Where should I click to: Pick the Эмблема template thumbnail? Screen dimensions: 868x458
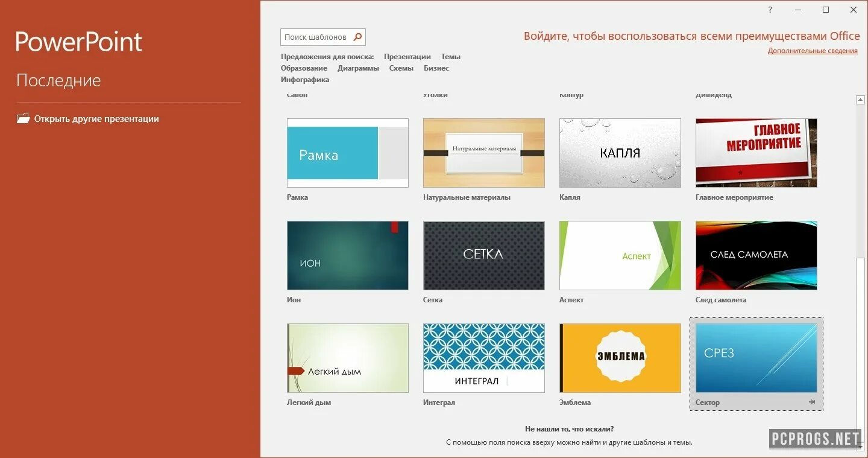click(x=620, y=358)
